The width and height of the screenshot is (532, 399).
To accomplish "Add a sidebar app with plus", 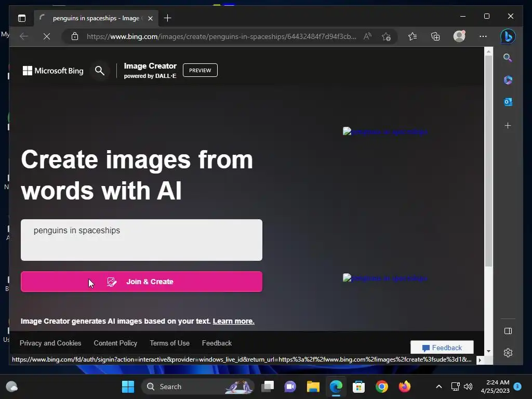I will 508,126.
